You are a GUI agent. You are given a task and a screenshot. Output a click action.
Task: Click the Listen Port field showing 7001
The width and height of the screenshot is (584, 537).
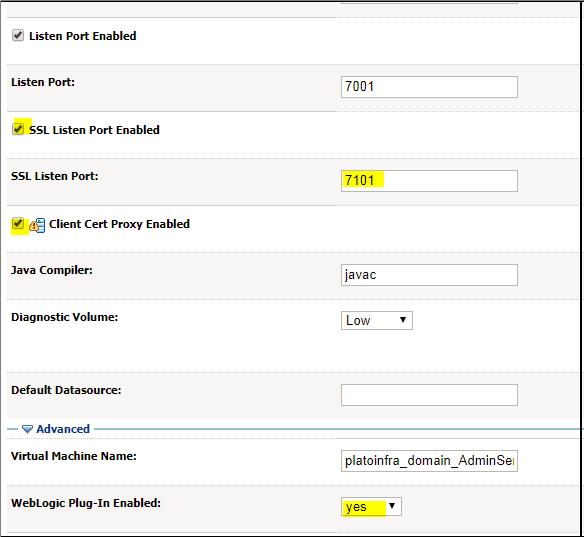click(429, 87)
